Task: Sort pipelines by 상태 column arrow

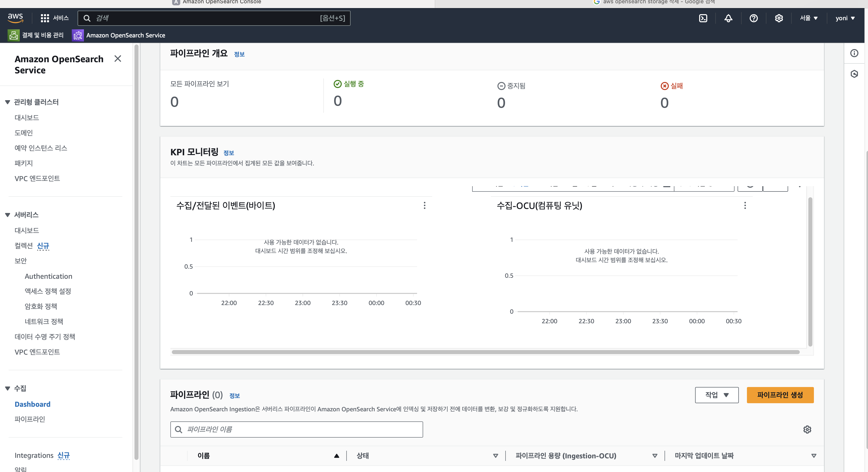Action: [495, 456]
